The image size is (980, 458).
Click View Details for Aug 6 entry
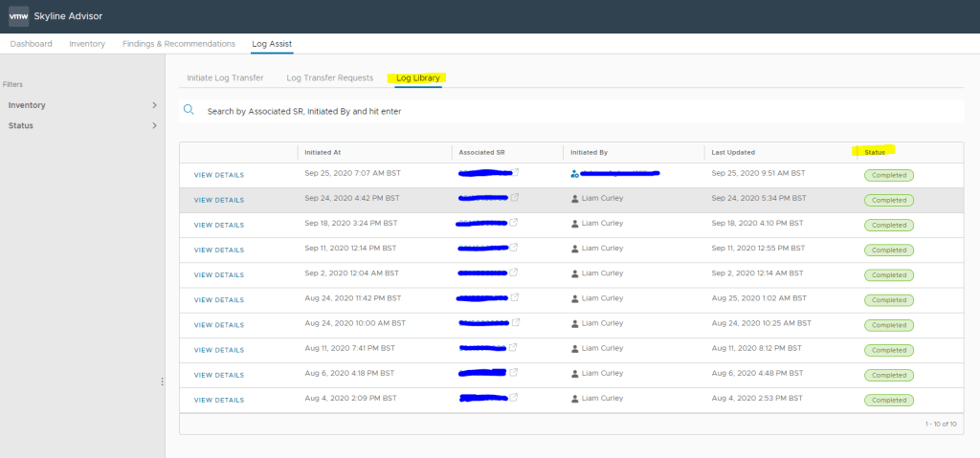(218, 375)
